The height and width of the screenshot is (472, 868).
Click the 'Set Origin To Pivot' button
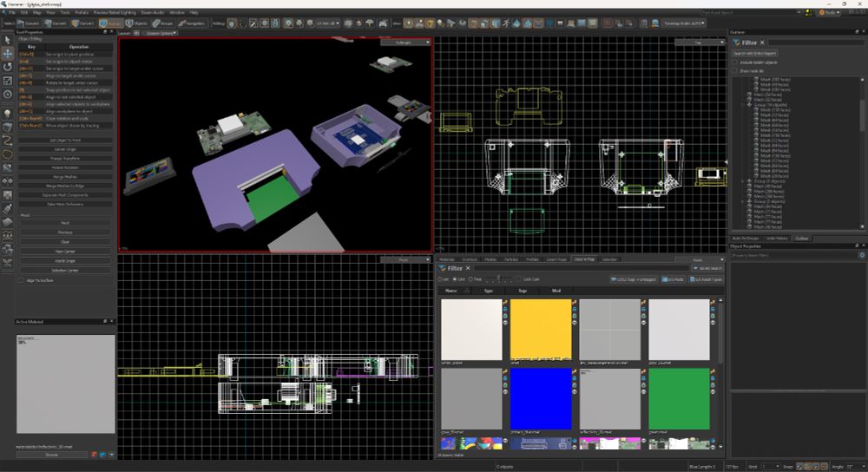[65, 140]
